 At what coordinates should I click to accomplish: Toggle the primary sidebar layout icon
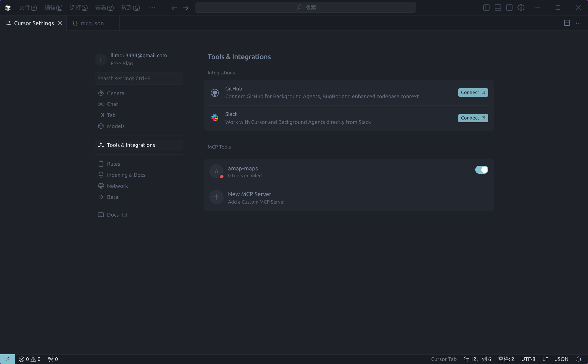486,7
